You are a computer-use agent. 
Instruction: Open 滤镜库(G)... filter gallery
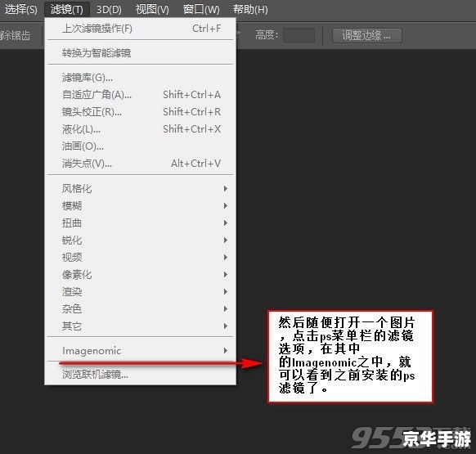140,78
